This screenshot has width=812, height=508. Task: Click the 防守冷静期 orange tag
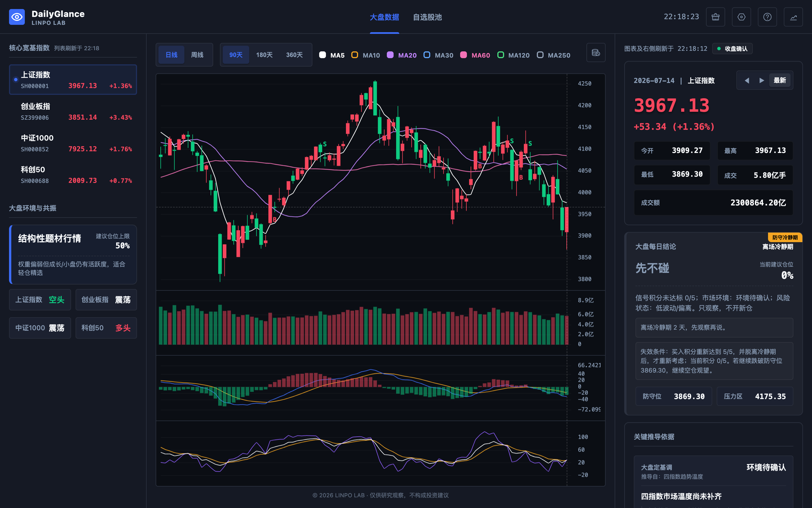785,238
